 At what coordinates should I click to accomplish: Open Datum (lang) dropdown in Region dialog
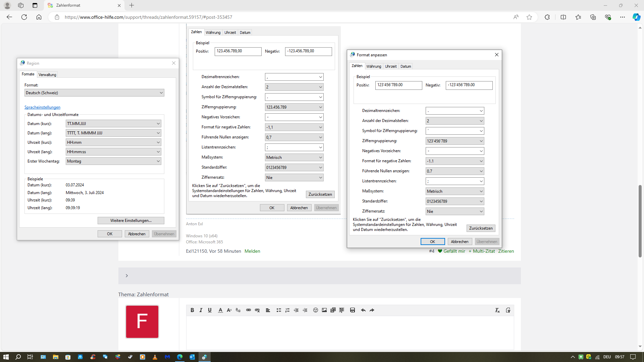click(x=113, y=133)
